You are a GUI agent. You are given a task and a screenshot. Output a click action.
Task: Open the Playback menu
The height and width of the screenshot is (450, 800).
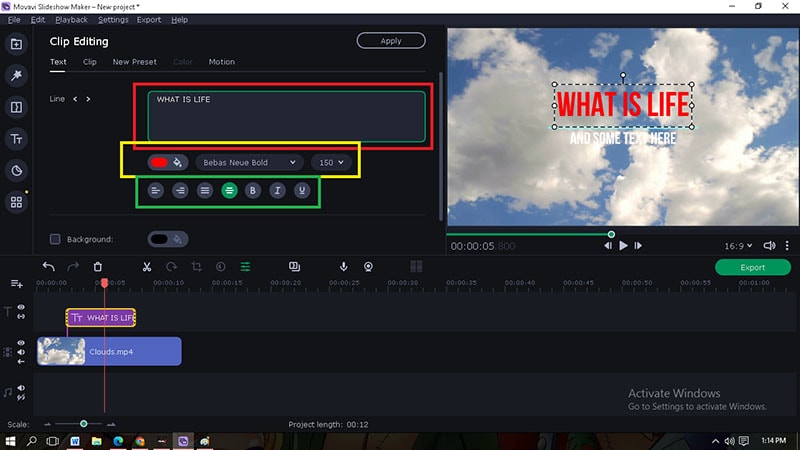[71, 19]
